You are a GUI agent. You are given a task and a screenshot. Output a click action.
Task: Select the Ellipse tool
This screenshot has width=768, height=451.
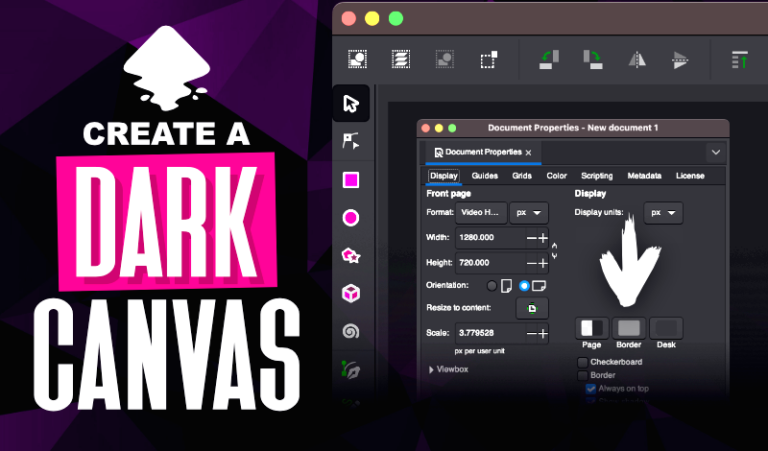351,217
